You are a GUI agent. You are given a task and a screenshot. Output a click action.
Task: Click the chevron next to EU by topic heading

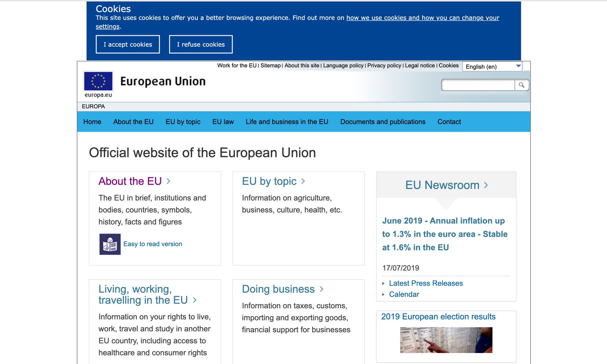(303, 181)
